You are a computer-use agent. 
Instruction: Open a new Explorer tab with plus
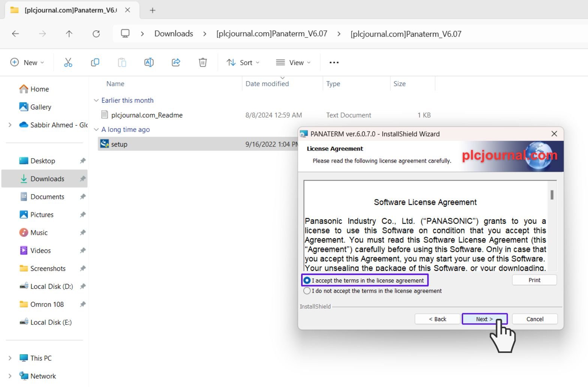153,10
